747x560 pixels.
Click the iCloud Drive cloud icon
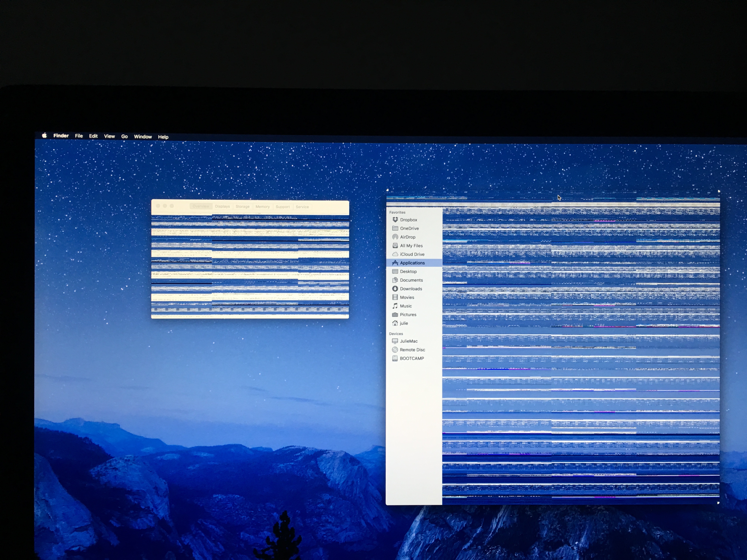(395, 254)
